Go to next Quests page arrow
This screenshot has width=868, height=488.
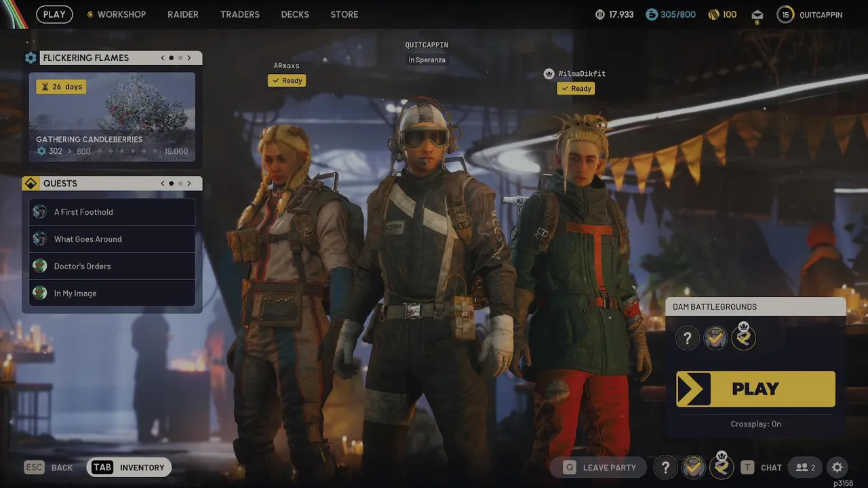coord(189,184)
